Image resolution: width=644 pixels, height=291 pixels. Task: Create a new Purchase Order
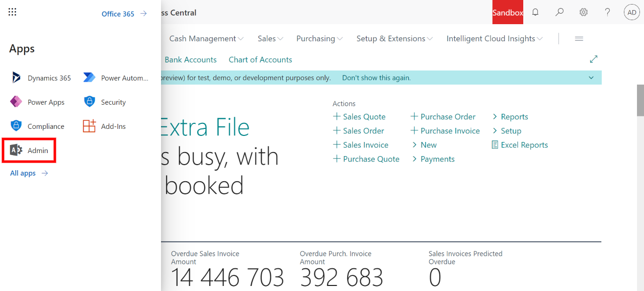(x=443, y=117)
